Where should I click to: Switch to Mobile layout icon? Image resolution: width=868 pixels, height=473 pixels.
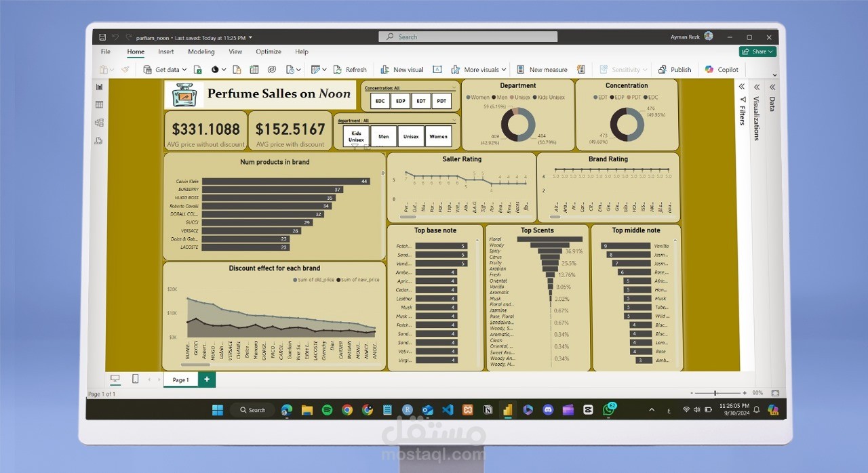point(135,379)
